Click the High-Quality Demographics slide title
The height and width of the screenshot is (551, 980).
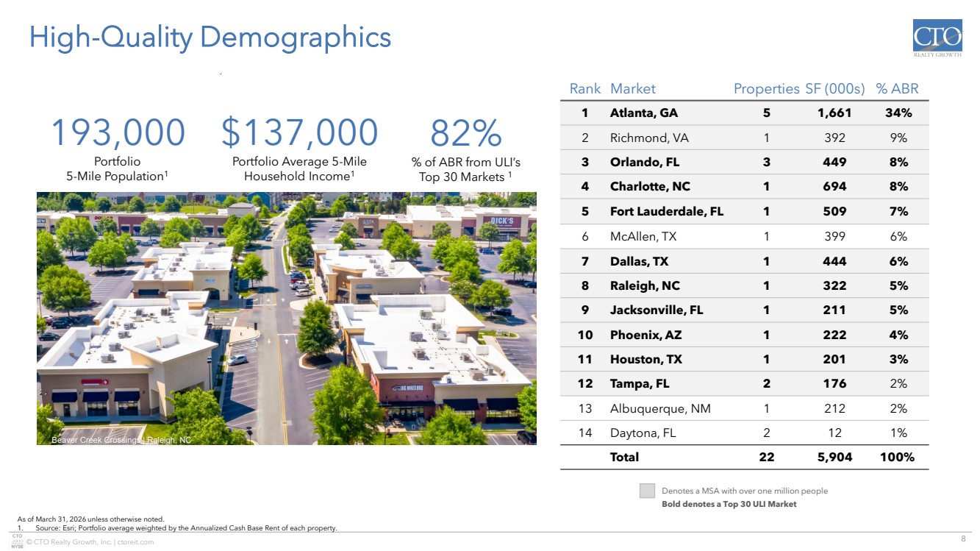[x=210, y=37]
